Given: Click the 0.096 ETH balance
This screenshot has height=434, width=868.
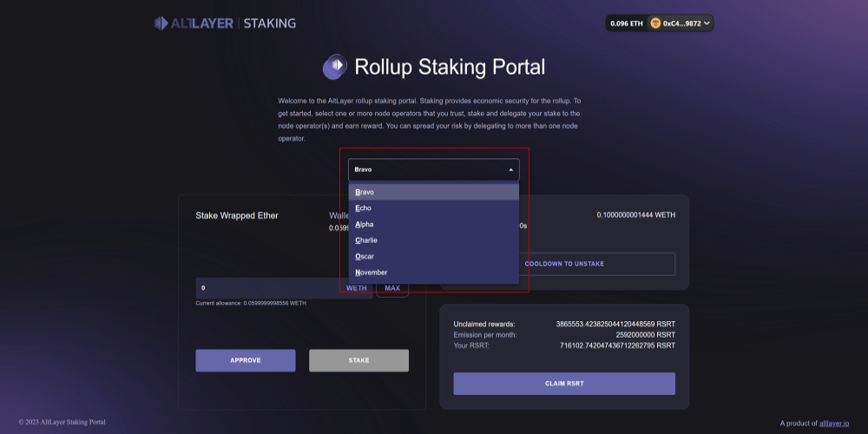Looking at the screenshot, I should (627, 23).
